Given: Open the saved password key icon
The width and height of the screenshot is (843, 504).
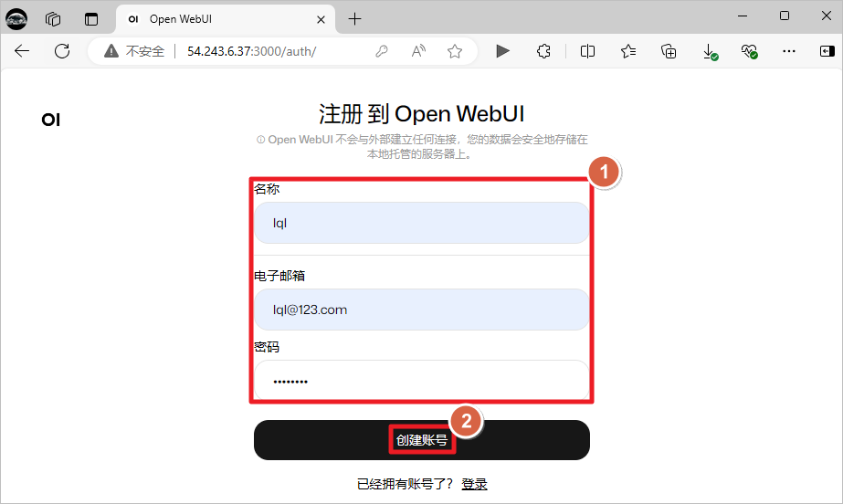Looking at the screenshot, I should (382, 51).
